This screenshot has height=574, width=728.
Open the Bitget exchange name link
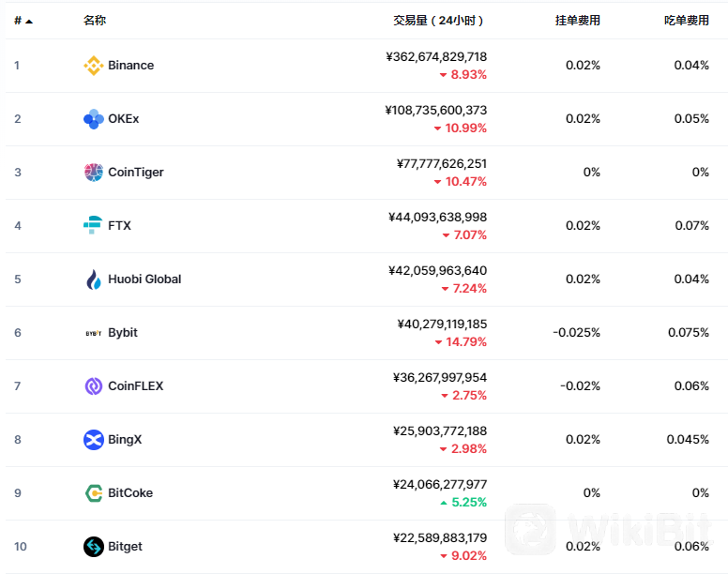[x=125, y=547]
